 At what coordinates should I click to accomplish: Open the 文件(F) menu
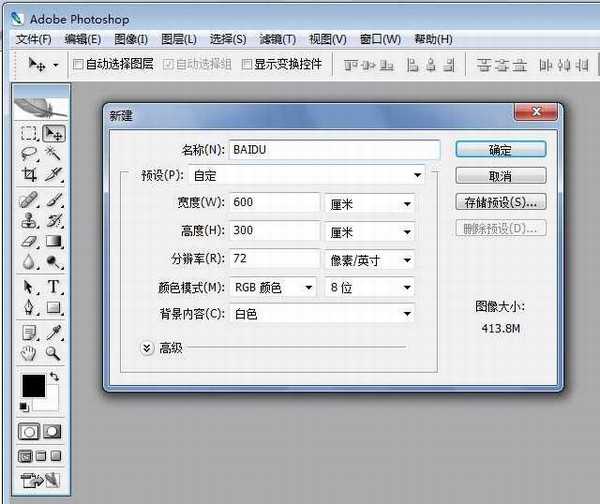coord(33,39)
